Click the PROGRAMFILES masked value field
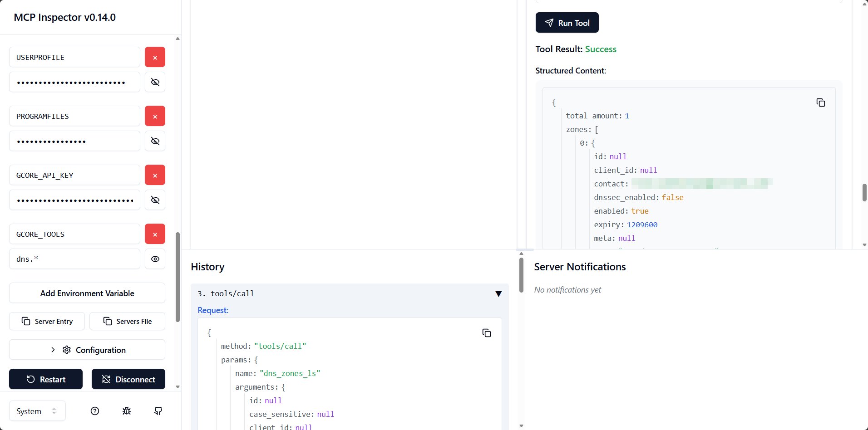The width and height of the screenshot is (868, 430). tap(74, 141)
